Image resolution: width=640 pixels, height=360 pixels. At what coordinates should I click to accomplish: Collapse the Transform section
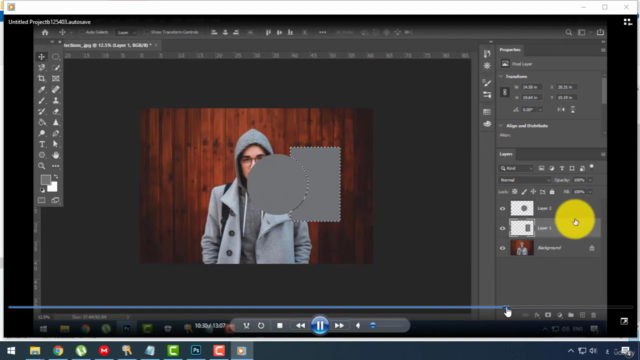click(501, 76)
